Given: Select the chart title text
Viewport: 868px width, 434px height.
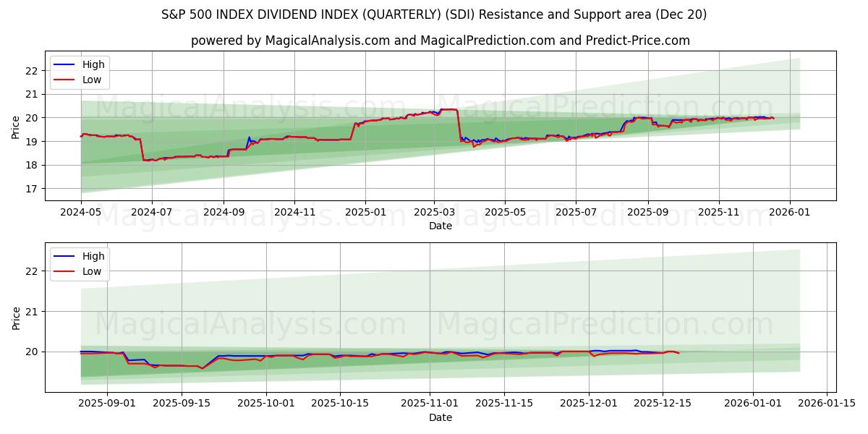Looking at the screenshot, I should point(434,13).
